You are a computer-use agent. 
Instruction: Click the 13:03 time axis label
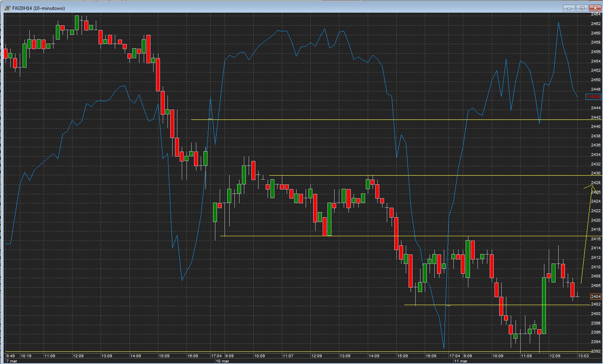pos(583,356)
